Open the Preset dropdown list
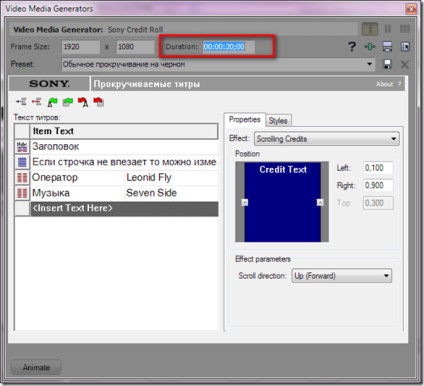The height and width of the screenshot is (386, 424). (369, 64)
